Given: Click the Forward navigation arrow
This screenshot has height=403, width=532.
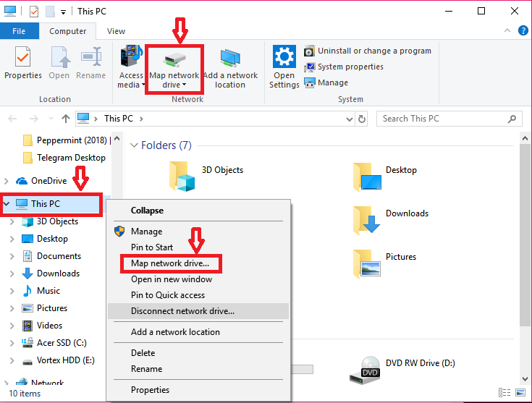Looking at the screenshot, I should [x=33, y=119].
